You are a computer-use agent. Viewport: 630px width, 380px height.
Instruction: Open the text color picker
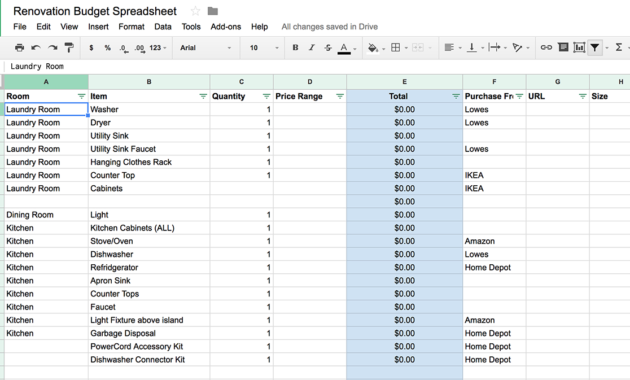point(344,48)
